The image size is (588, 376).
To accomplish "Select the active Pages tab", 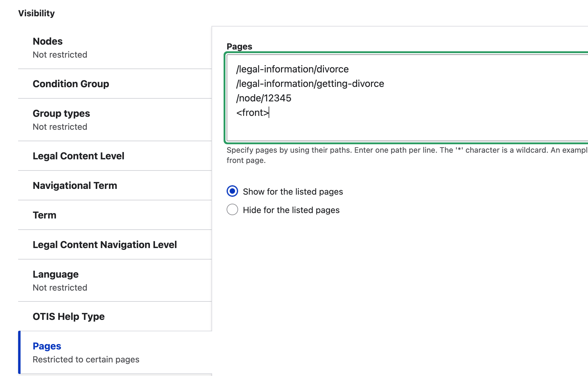I will pyautogui.click(x=115, y=352).
